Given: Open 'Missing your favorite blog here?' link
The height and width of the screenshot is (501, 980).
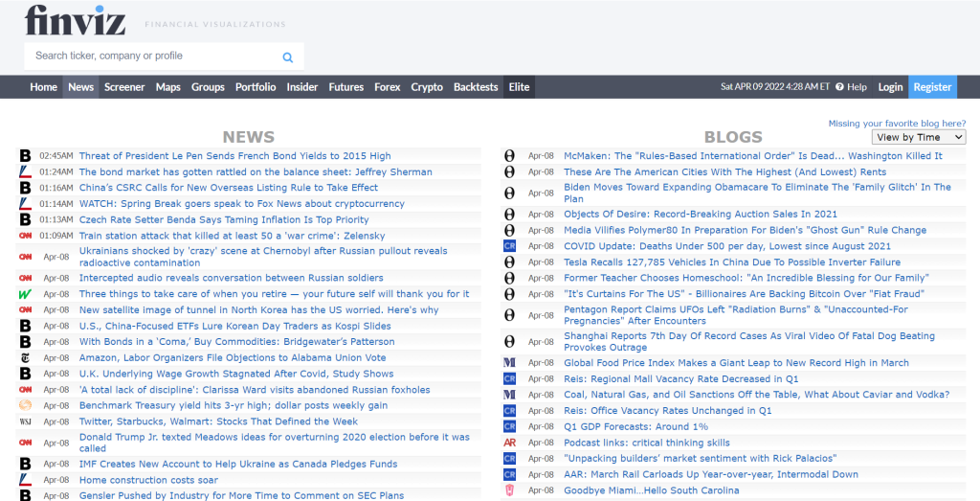Looking at the screenshot, I should click(x=897, y=124).
